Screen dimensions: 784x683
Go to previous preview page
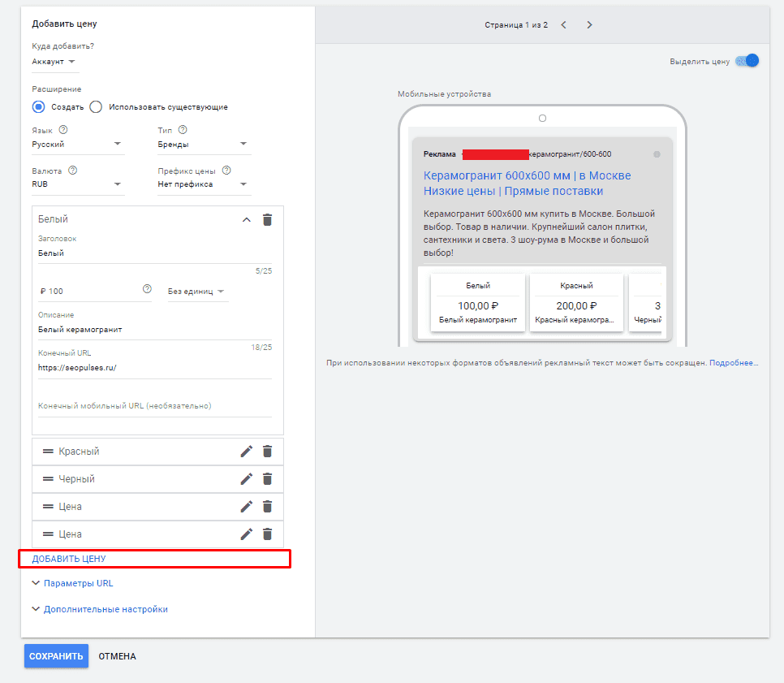click(563, 25)
